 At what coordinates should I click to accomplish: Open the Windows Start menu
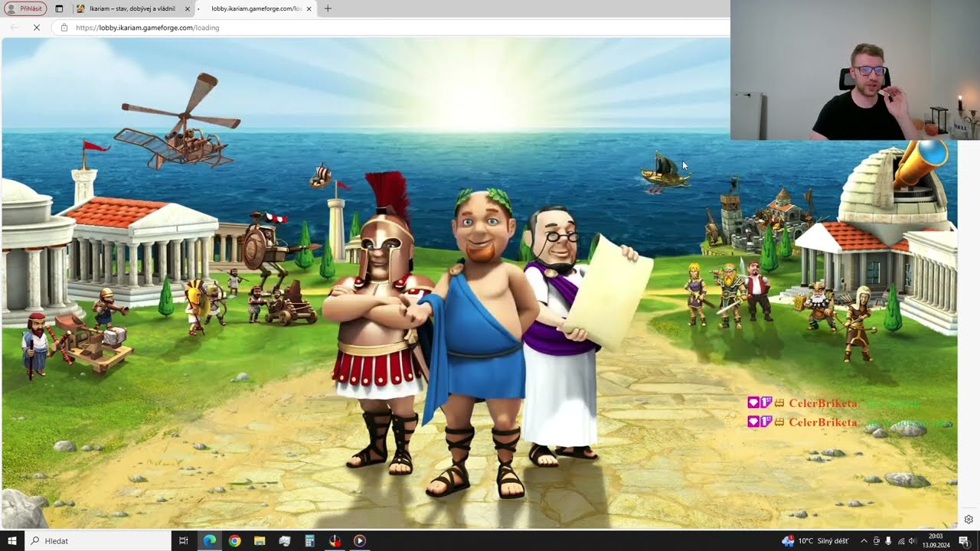(x=12, y=541)
